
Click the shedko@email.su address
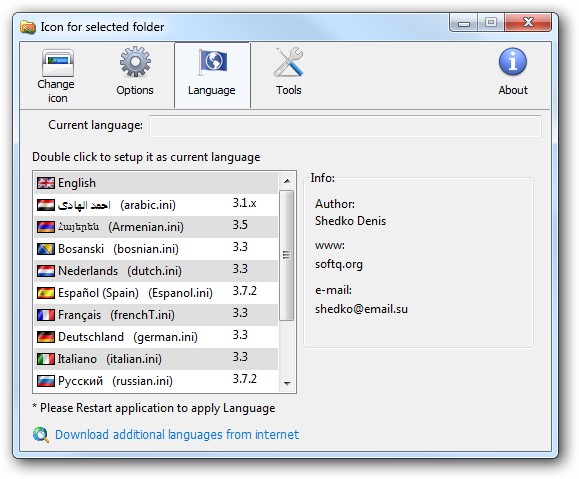pos(361,309)
